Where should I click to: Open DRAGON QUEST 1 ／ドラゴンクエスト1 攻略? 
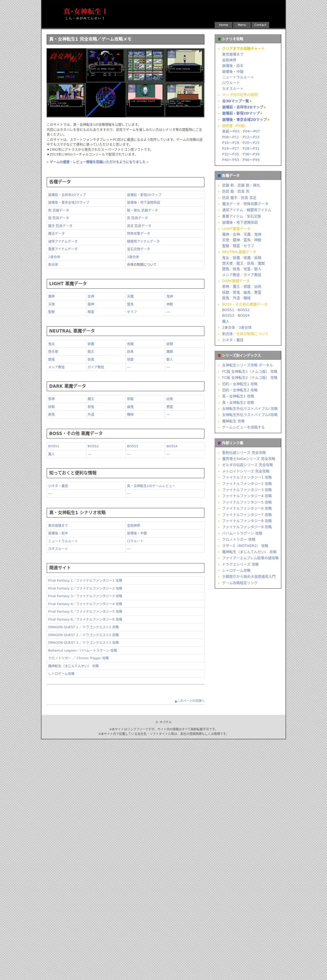[x=83, y=627]
